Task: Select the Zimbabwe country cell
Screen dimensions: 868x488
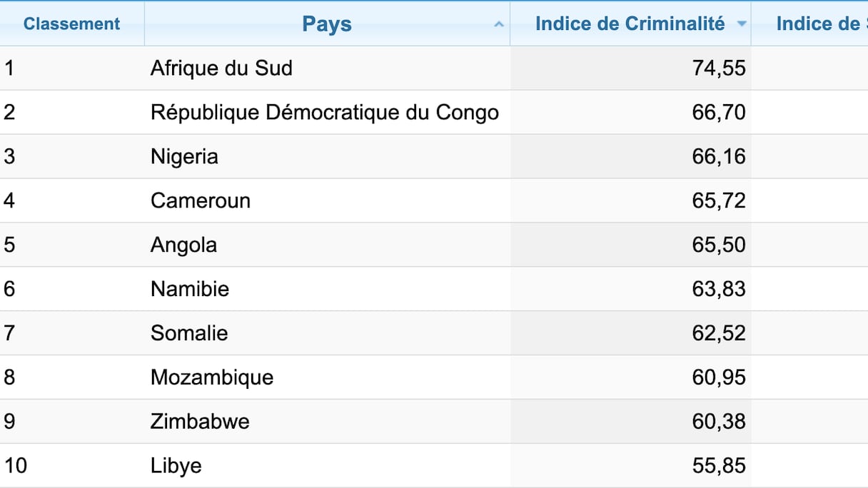Action: tap(200, 422)
